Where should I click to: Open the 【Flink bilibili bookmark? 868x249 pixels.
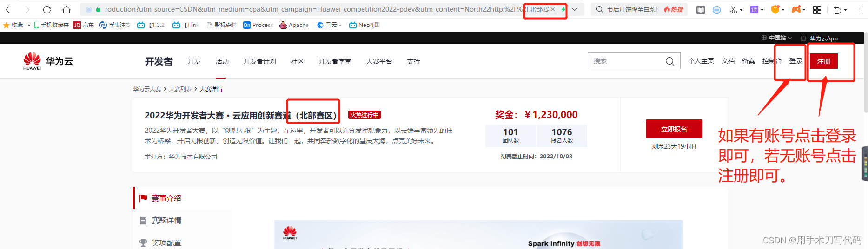pyautogui.click(x=186, y=25)
